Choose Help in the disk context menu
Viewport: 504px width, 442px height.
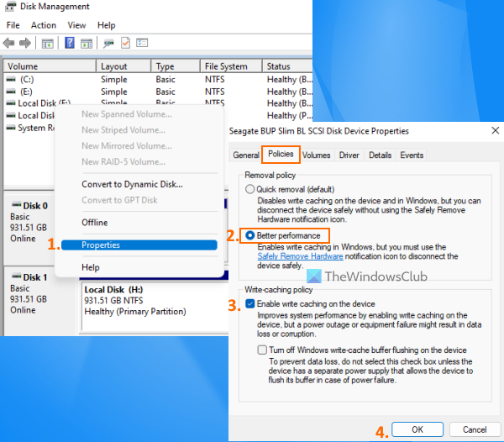point(91,267)
